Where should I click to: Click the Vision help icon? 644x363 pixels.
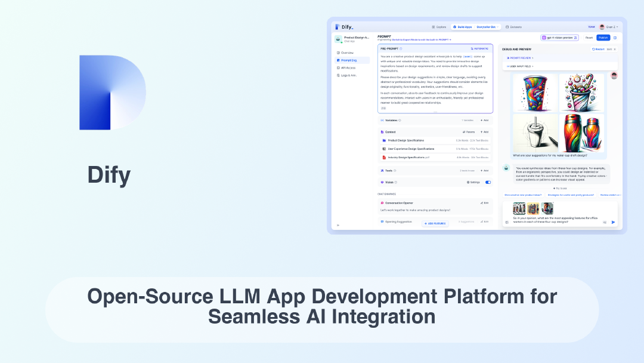(x=396, y=182)
